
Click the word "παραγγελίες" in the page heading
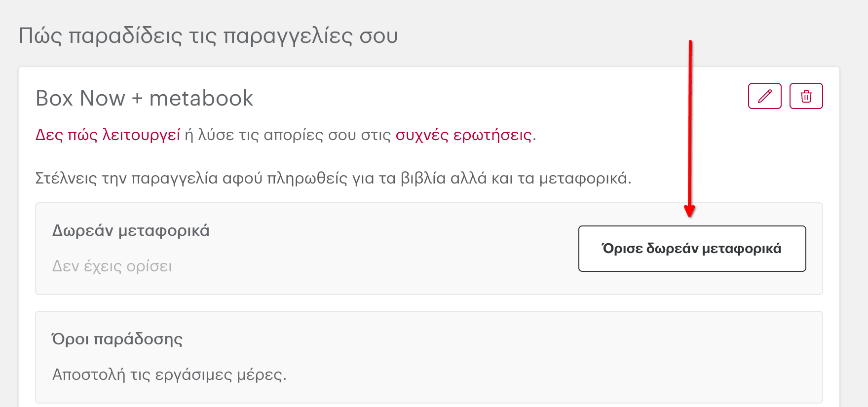[288, 36]
